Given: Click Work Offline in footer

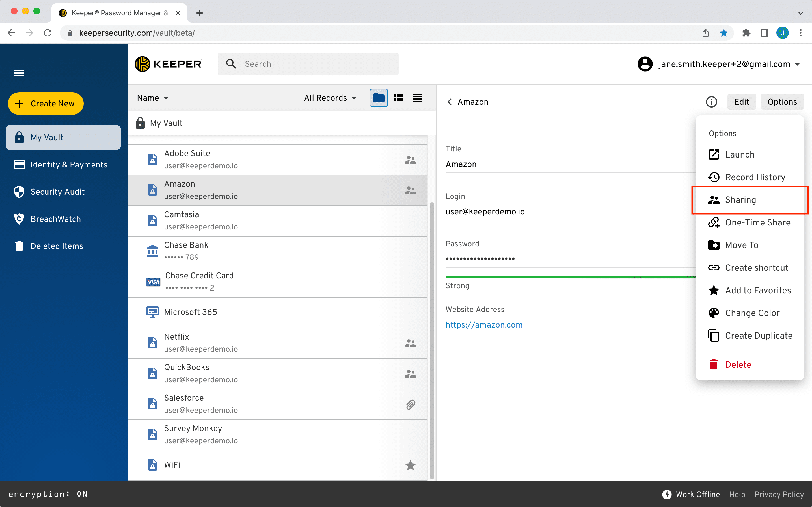Looking at the screenshot, I should point(691,494).
